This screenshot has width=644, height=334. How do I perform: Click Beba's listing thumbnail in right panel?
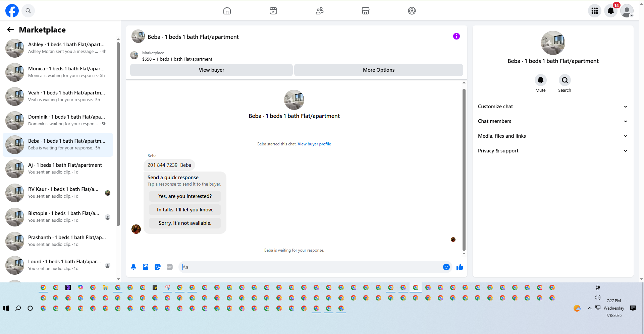tap(553, 43)
